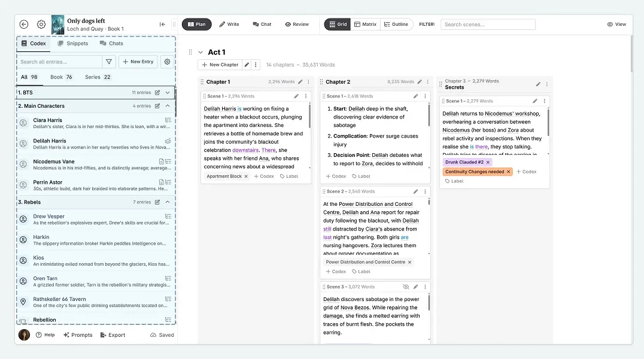Switch scene layout to Matrix view
644x359 pixels.
[x=365, y=24]
